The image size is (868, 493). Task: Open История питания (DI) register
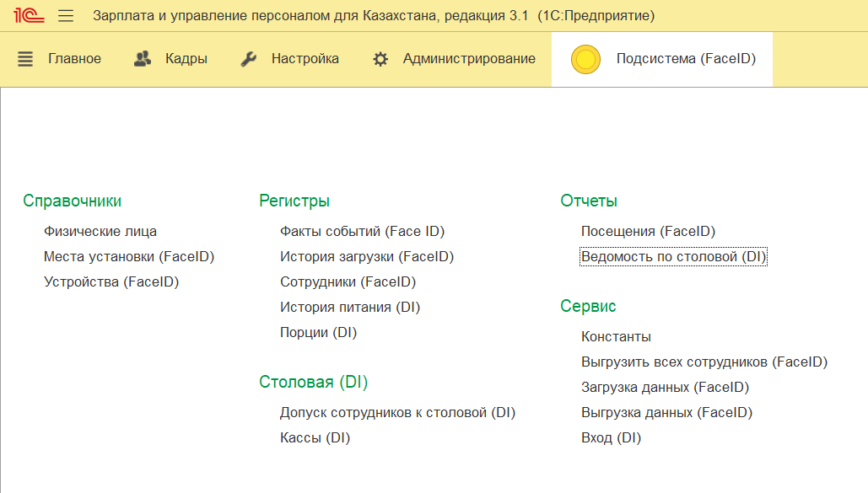tap(349, 307)
